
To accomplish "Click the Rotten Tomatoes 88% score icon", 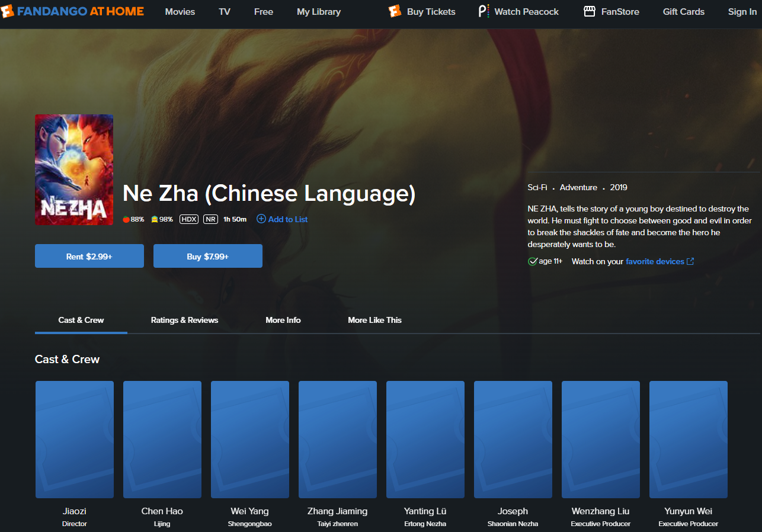I will (126, 219).
